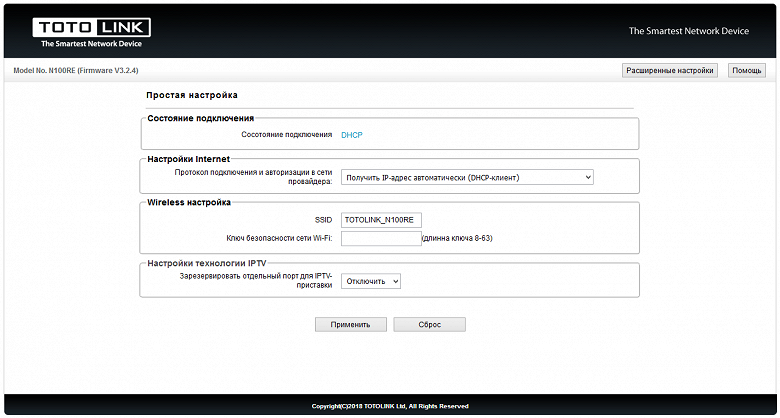The height and width of the screenshot is (418, 780).
Task: Expand the connection protocol dropdown (DHCP-клиент)
Action: (467, 177)
